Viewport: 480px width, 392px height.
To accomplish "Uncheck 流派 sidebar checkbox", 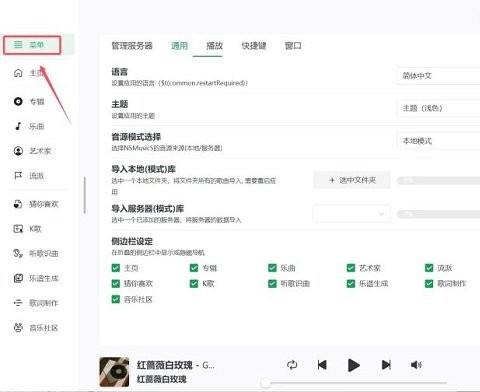I will [429, 268].
